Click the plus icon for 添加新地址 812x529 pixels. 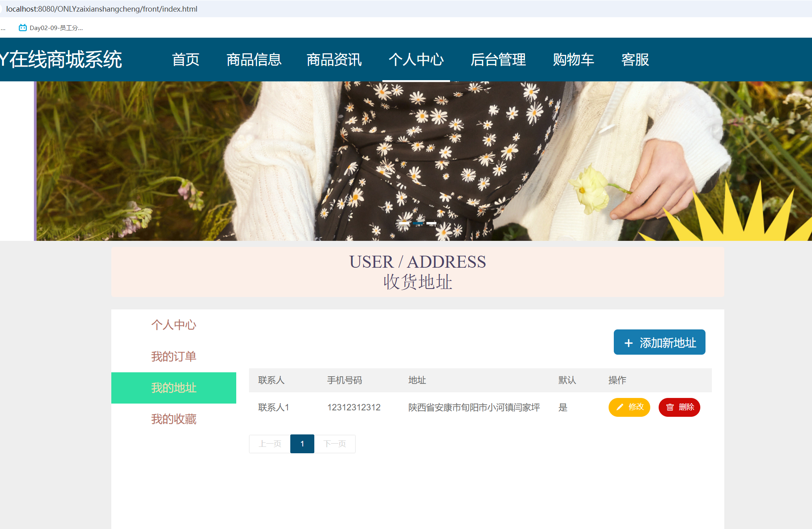pos(629,343)
